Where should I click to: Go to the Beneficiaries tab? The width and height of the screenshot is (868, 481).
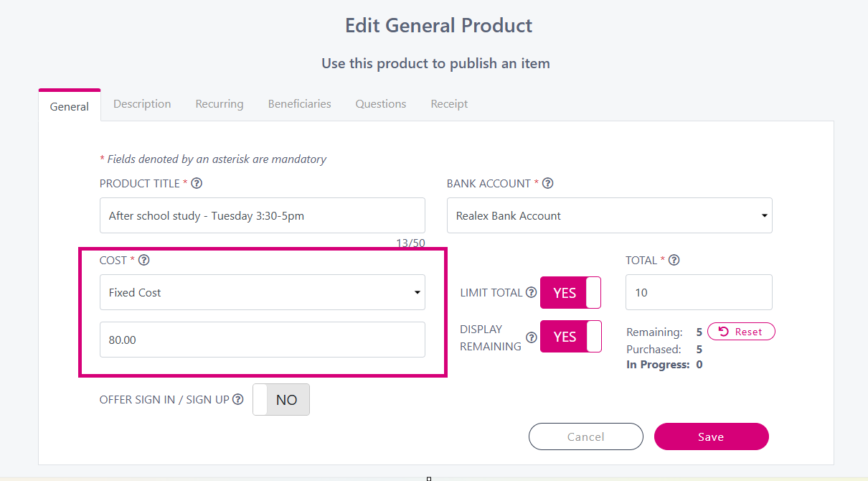point(299,104)
